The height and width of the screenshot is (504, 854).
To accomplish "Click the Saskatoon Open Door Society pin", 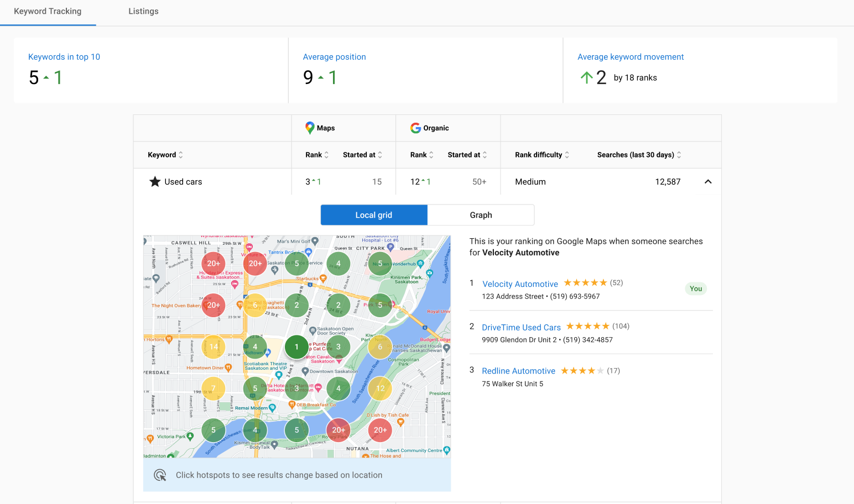I will tap(313, 330).
